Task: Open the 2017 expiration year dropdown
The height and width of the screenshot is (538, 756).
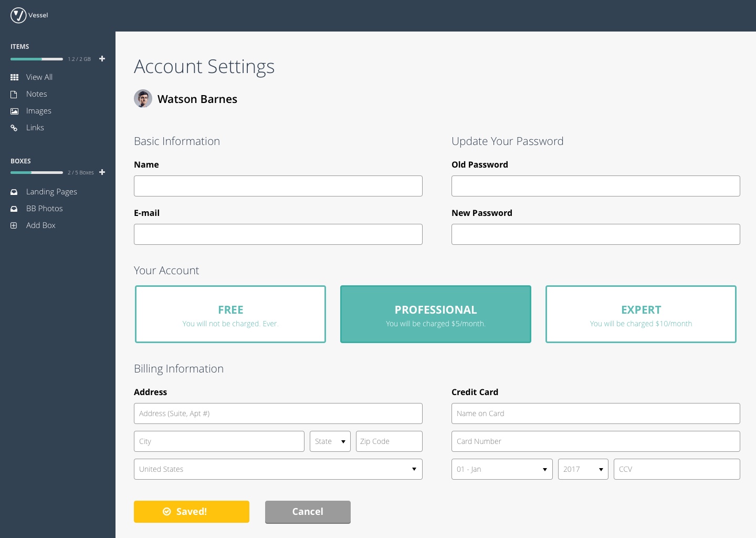Action: click(x=583, y=469)
